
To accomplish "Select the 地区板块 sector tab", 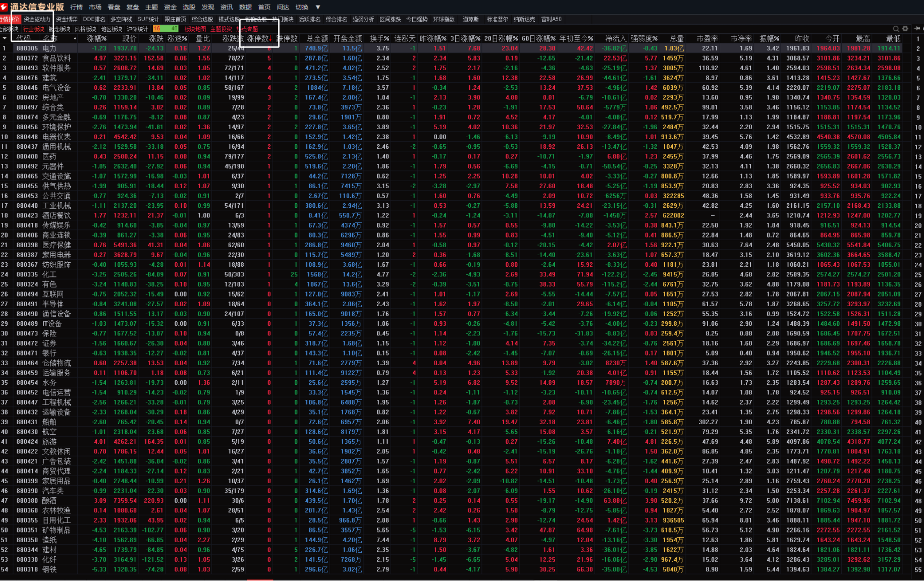I will coord(112,29).
